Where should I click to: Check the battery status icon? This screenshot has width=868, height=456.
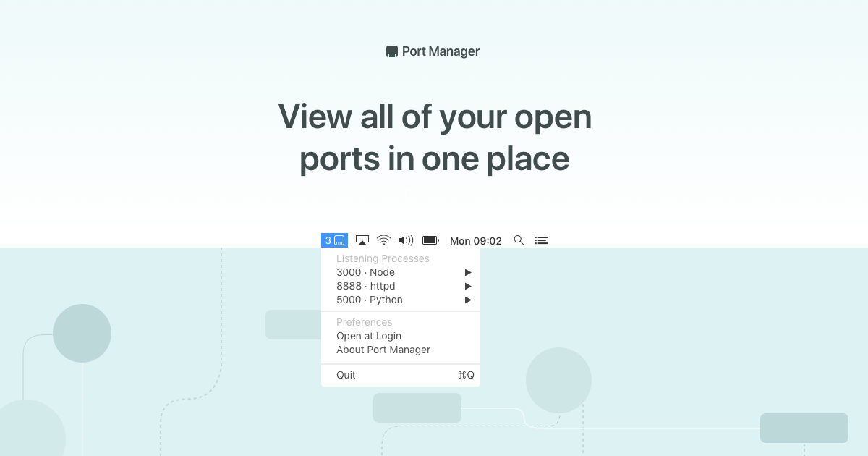tap(431, 240)
